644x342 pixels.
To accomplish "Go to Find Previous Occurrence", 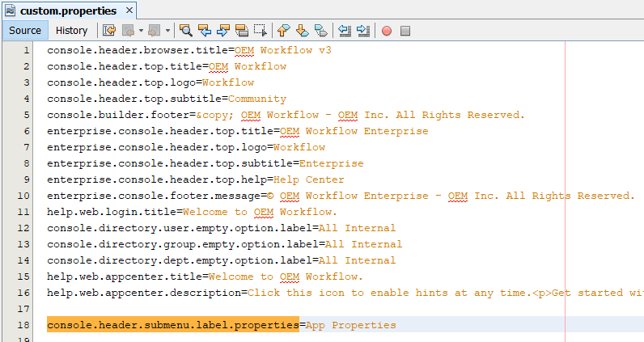I will point(205,31).
